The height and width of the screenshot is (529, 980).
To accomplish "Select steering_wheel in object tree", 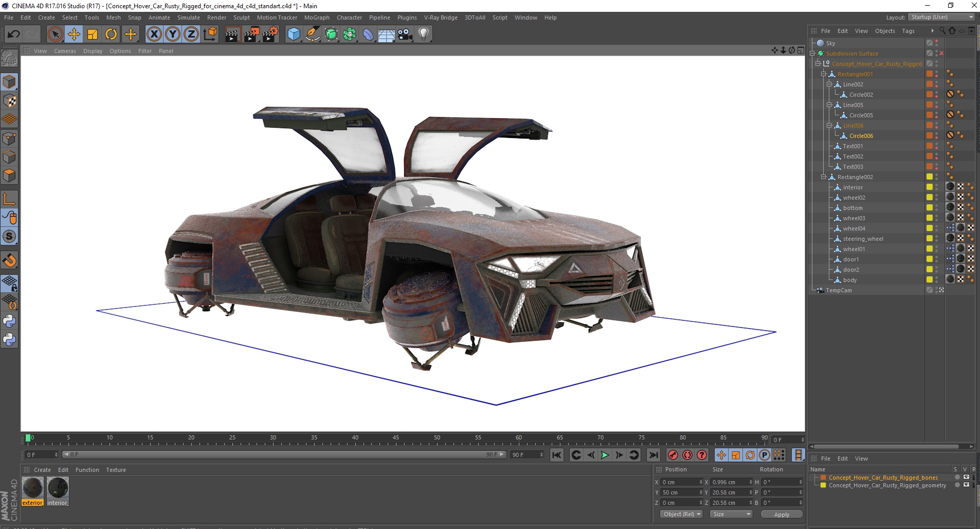I will 863,239.
